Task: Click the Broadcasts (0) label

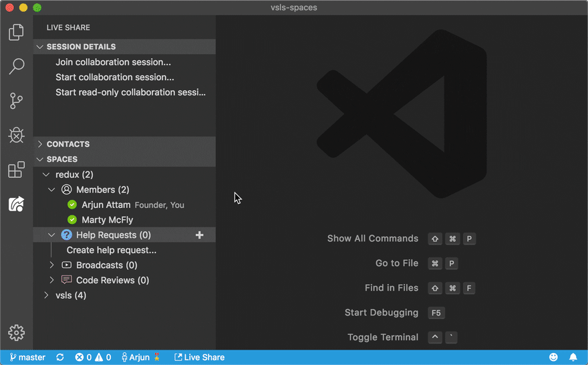Action: pos(106,265)
